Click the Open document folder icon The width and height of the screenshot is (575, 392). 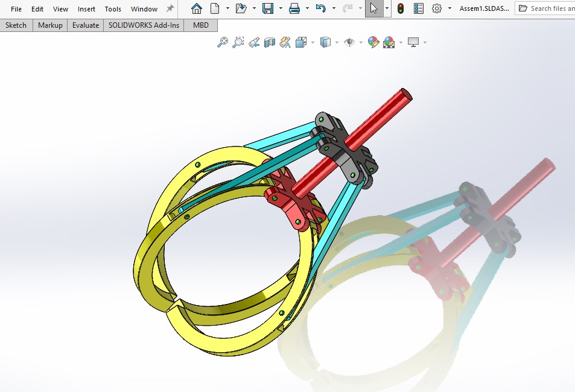(241, 8)
